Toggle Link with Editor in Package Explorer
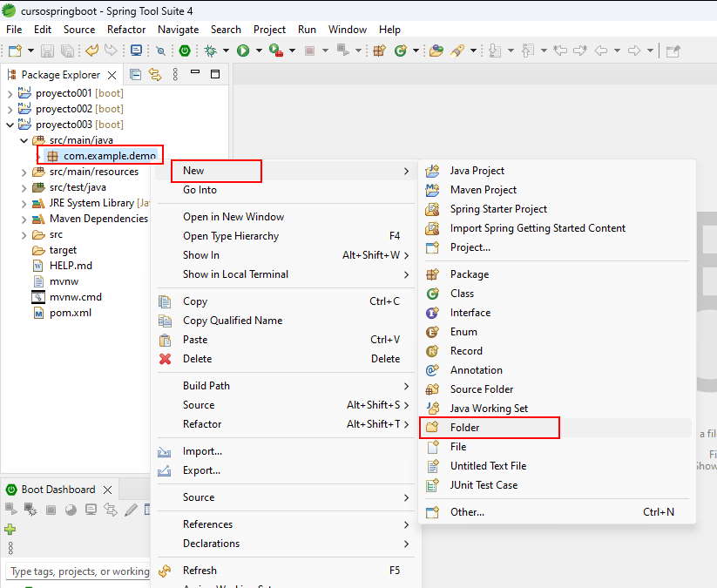Screen dimensions: 717x588 (x=155, y=75)
